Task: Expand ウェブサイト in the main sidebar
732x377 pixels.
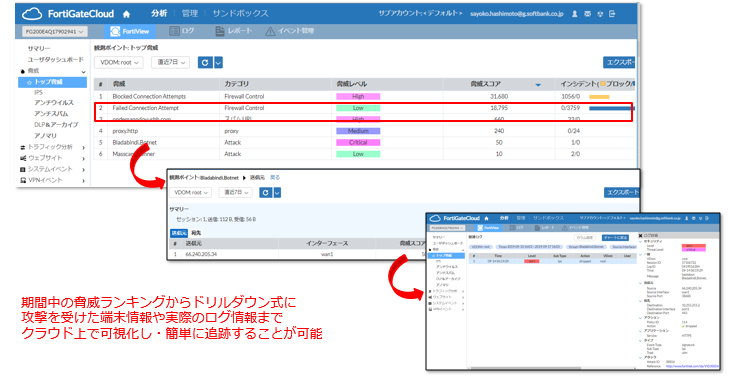Action: coord(84,159)
